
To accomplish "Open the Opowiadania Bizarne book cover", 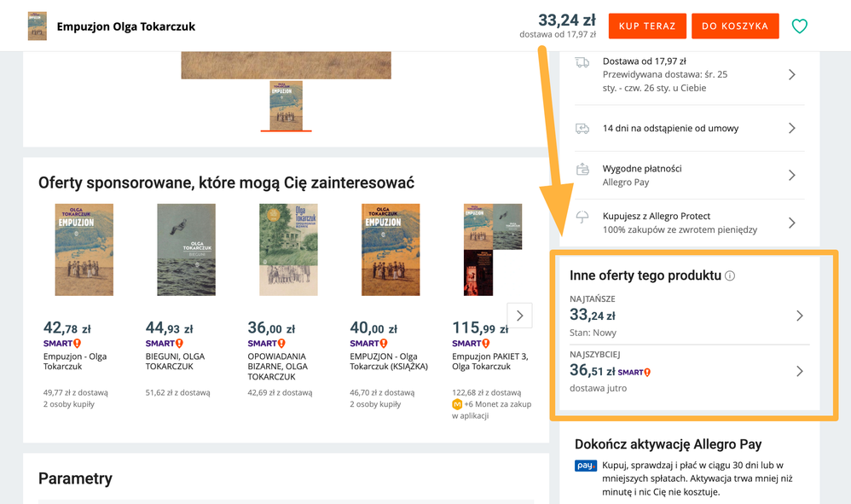I will click(288, 250).
